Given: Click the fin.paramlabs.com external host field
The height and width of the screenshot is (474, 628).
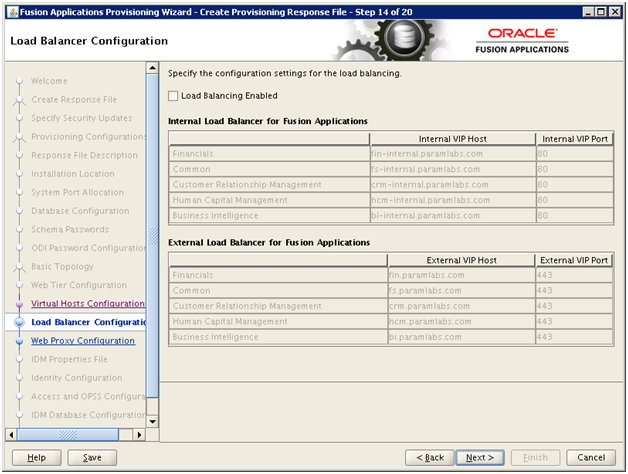Looking at the screenshot, I should point(461,275).
